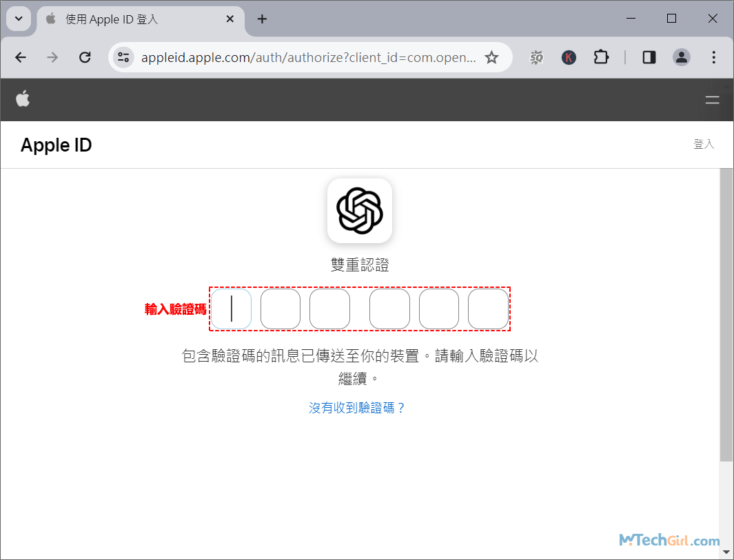Click the 登入 link near Apple ID heading
This screenshot has height=560, width=734.
(x=704, y=144)
